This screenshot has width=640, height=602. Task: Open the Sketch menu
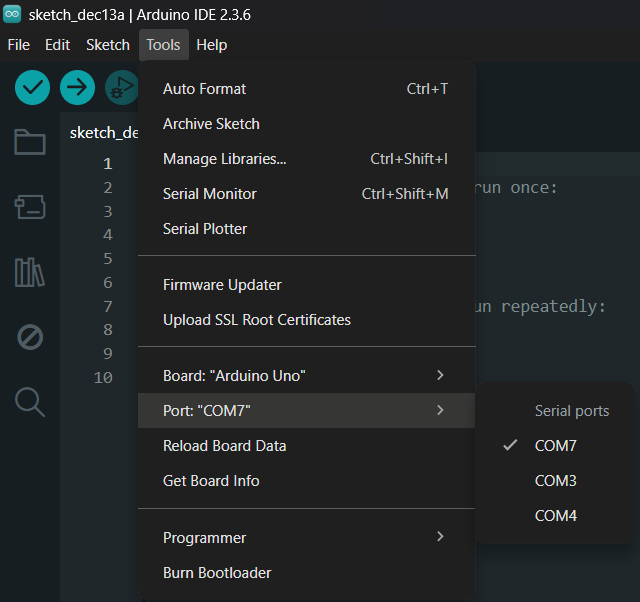point(108,45)
